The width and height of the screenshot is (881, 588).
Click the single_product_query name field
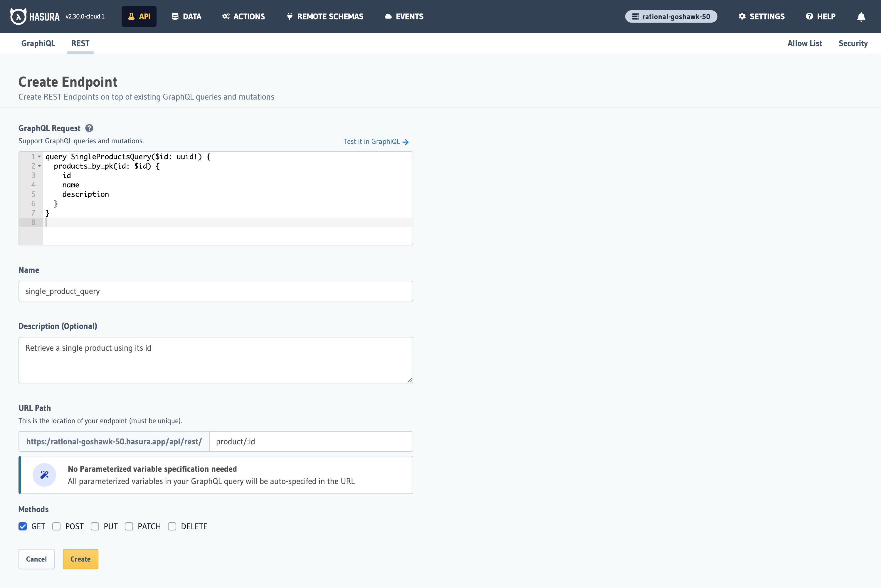216,291
